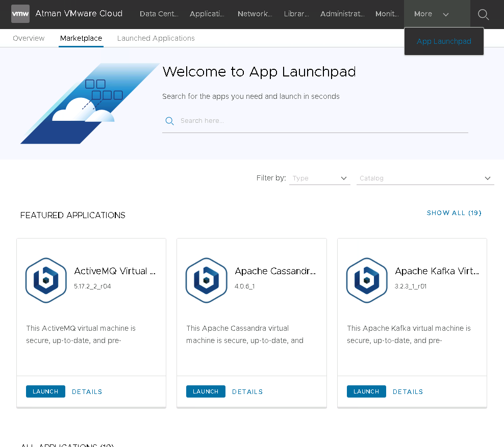
Task: Click the VMware logo icon
Action: (20, 14)
